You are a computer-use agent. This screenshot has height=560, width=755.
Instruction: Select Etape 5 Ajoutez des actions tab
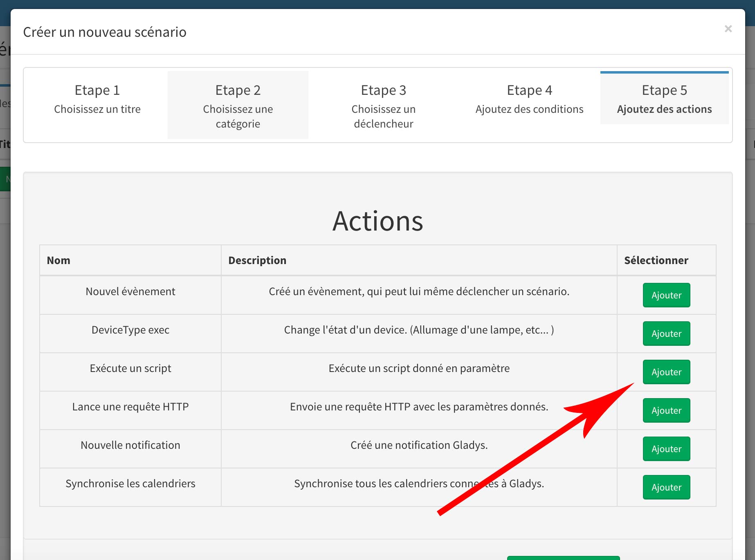(x=665, y=99)
